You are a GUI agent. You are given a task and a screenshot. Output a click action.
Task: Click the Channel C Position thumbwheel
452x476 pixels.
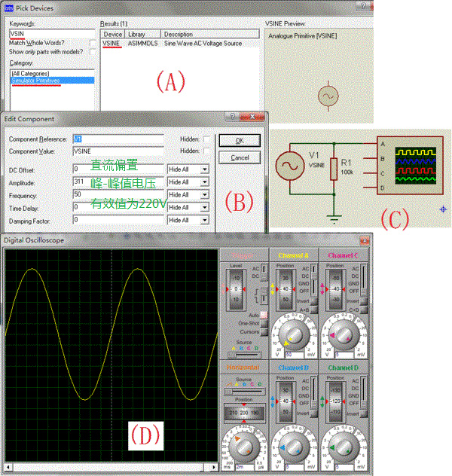[x=336, y=289]
